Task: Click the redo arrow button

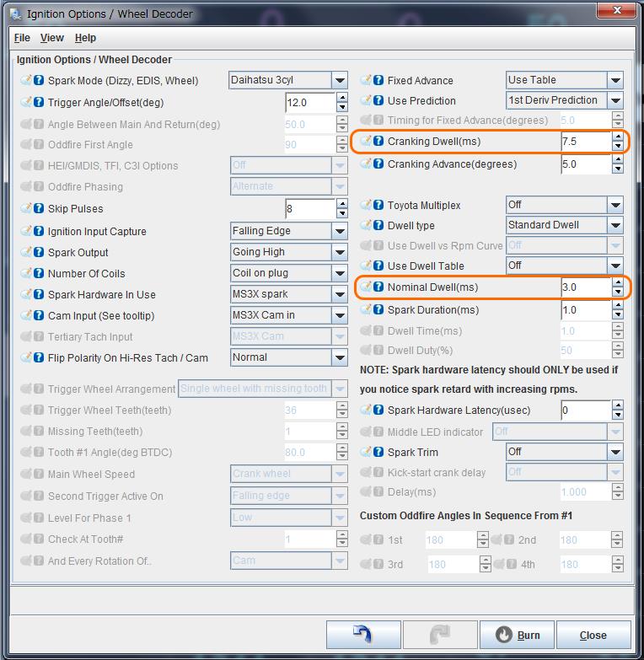Action: pyautogui.click(x=440, y=635)
